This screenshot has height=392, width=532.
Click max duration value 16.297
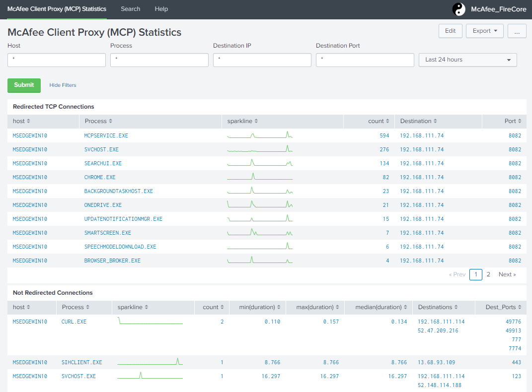click(329, 376)
